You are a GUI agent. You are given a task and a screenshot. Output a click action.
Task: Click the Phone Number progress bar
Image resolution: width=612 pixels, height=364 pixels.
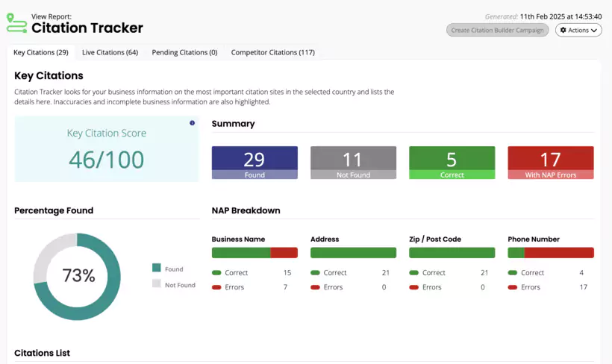pos(551,252)
